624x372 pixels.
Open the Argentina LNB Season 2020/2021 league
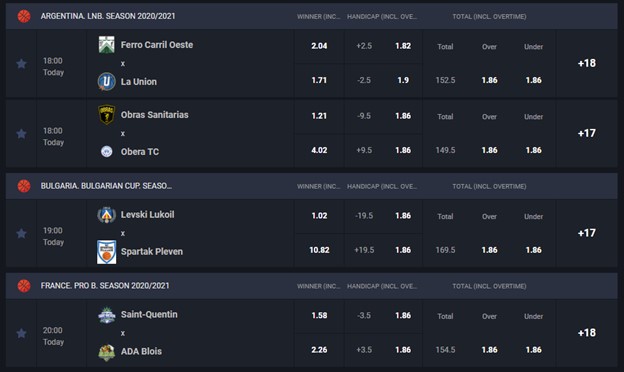108,16
